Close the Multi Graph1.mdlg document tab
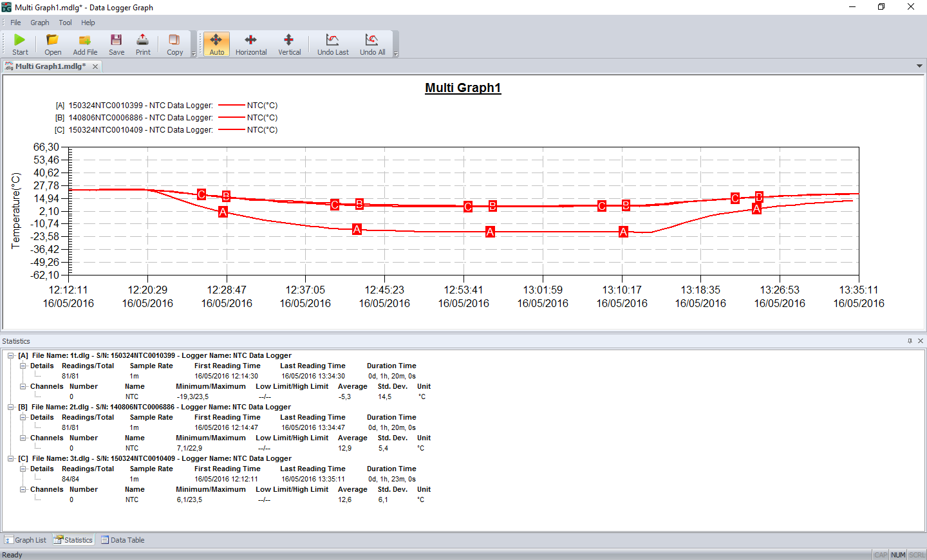927x560 pixels. [95, 66]
